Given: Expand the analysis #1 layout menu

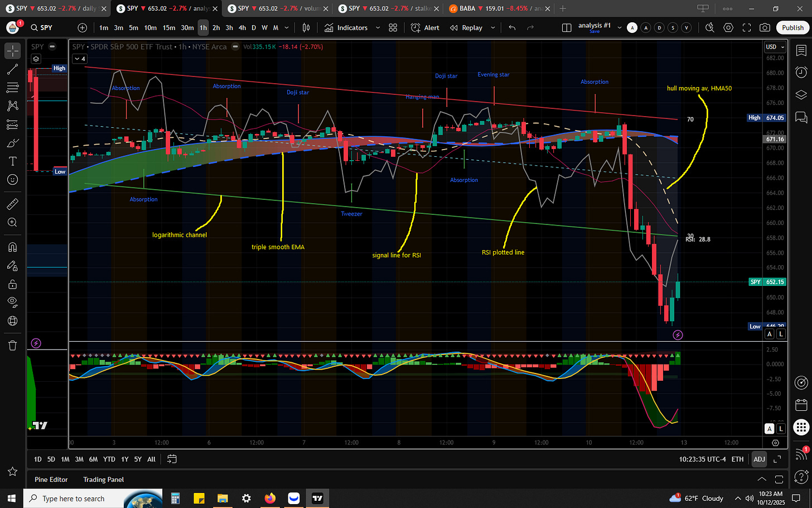Looking at the screenshot, I should 619,27.
